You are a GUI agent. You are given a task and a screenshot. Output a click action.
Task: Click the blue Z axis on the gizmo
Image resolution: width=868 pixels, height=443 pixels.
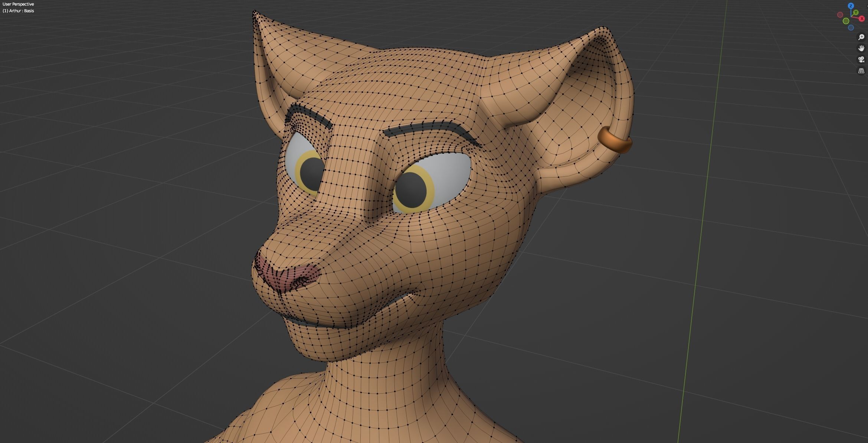[x=851, y=6]
